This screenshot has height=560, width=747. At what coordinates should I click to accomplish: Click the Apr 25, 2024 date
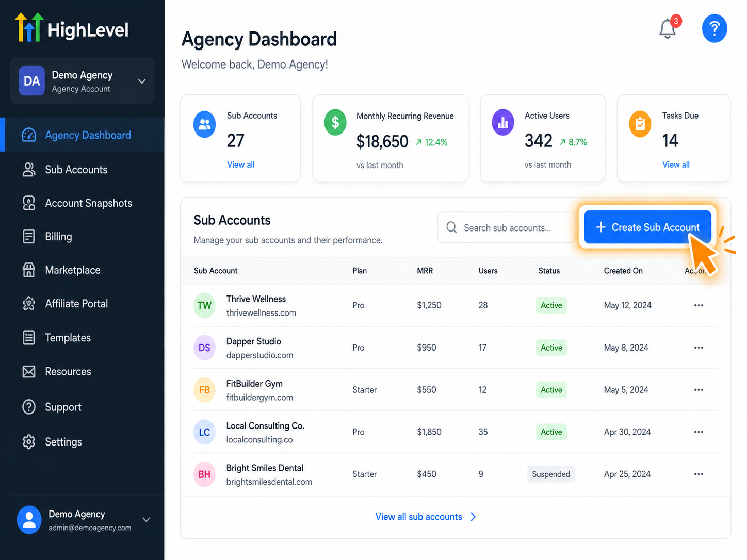(x=627, y=474)
